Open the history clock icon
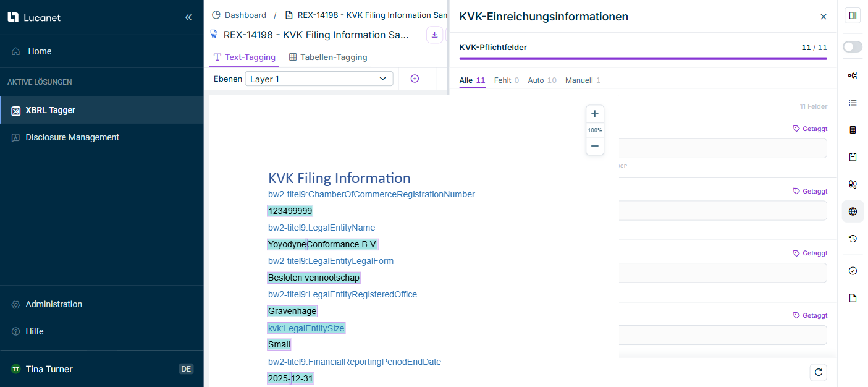This screenshot has height=387, width=868. click(x=853, y=239)
